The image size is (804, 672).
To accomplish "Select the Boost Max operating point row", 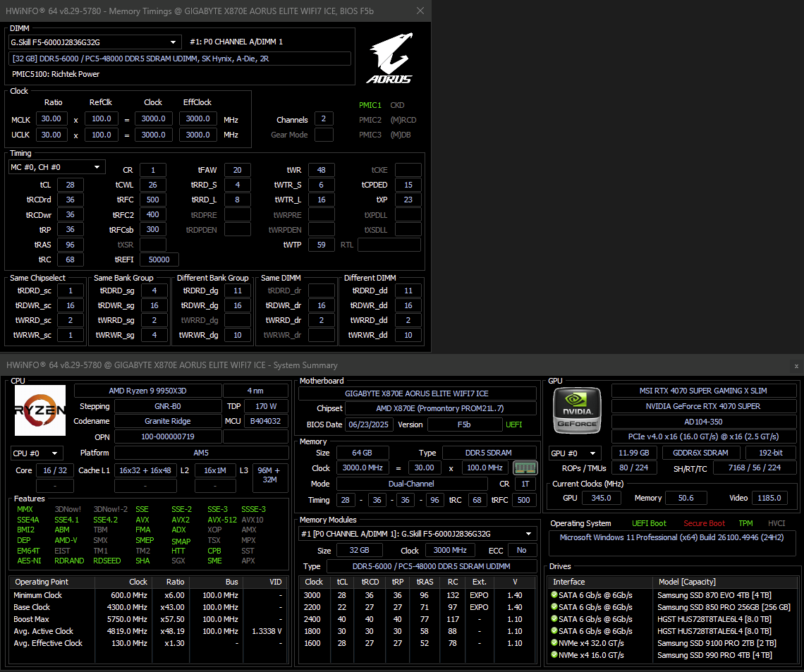I will [147, 619].
